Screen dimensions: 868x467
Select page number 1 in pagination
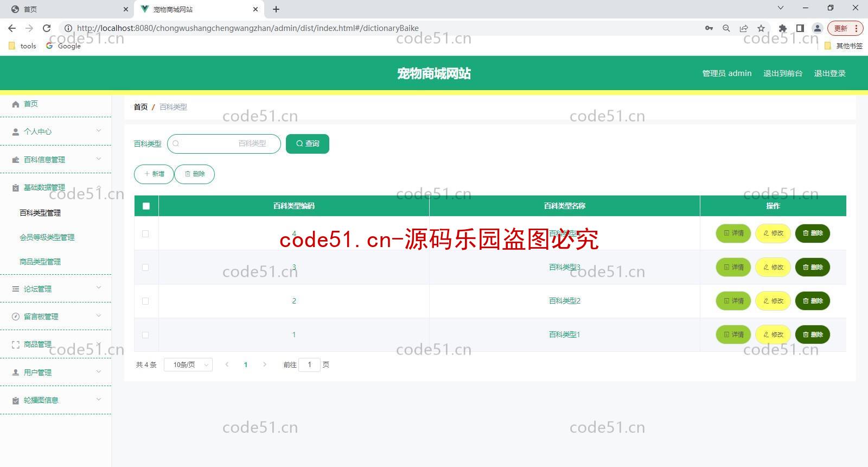(246, 365)
